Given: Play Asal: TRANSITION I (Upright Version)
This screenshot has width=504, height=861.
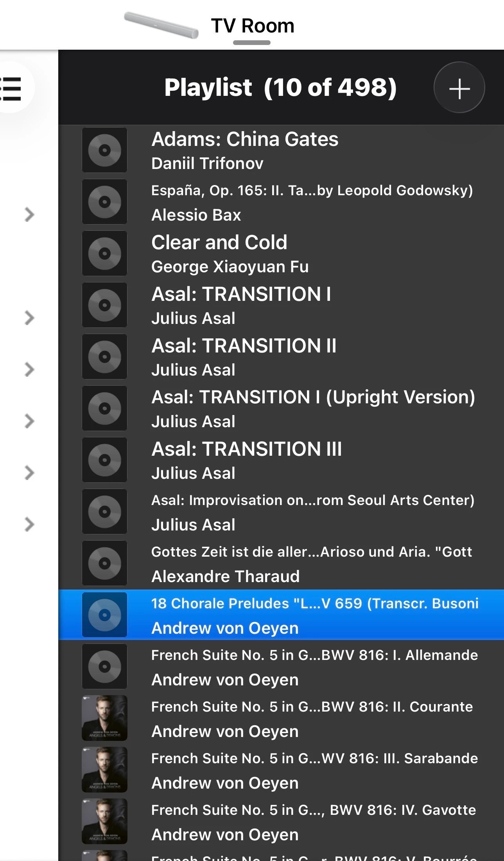Looking at the screenshot, I should pyautogui.click(x=313, y=397).
